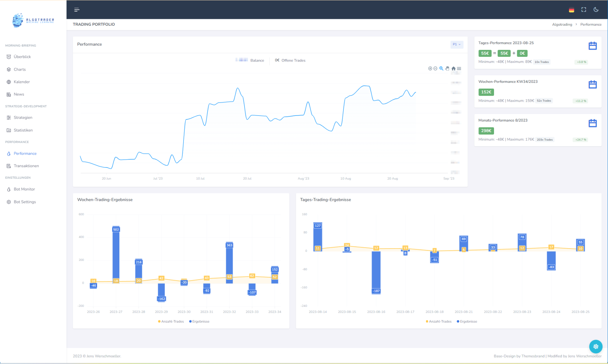Open Transaktionen page
The image size is (608, 364).
pyautogui.click(x=26, y=166)
